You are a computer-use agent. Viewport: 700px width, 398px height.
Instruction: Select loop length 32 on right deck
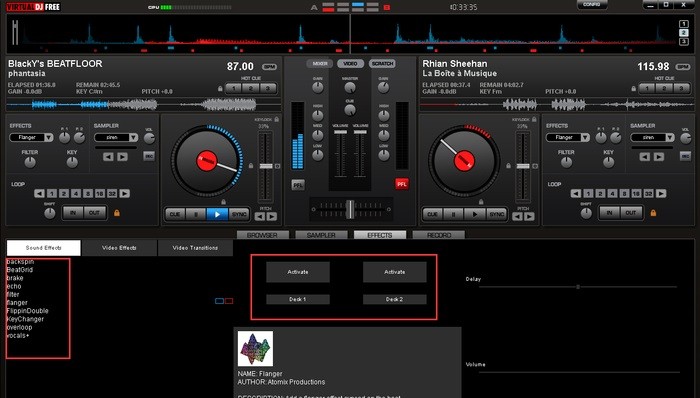(649, 194)
